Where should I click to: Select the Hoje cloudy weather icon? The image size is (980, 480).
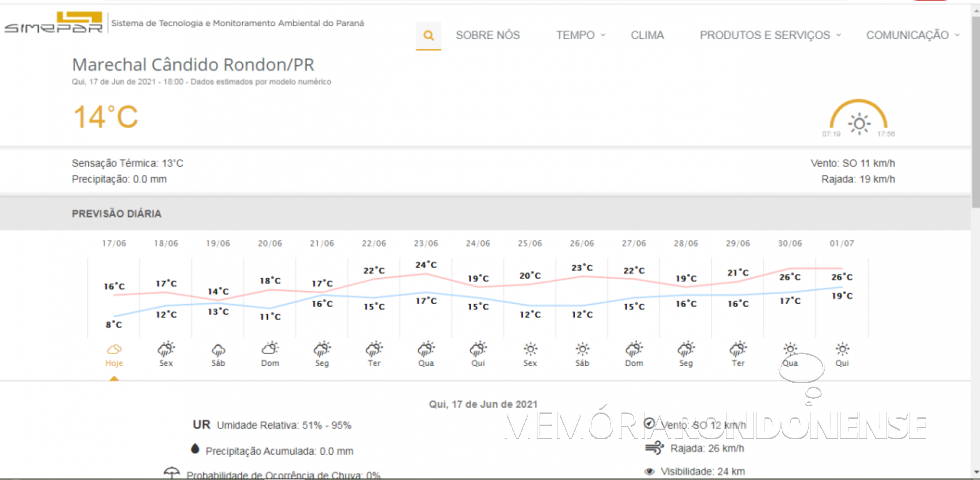pos(114,349)
